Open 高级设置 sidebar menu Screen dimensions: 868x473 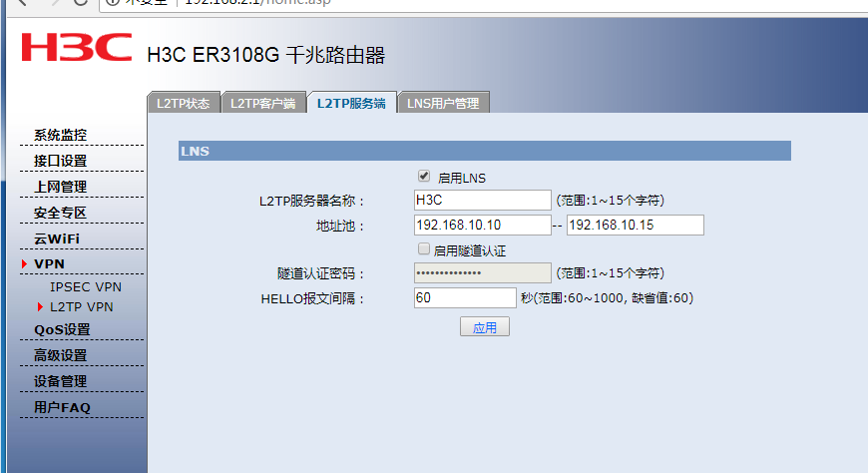pos(60,355)
